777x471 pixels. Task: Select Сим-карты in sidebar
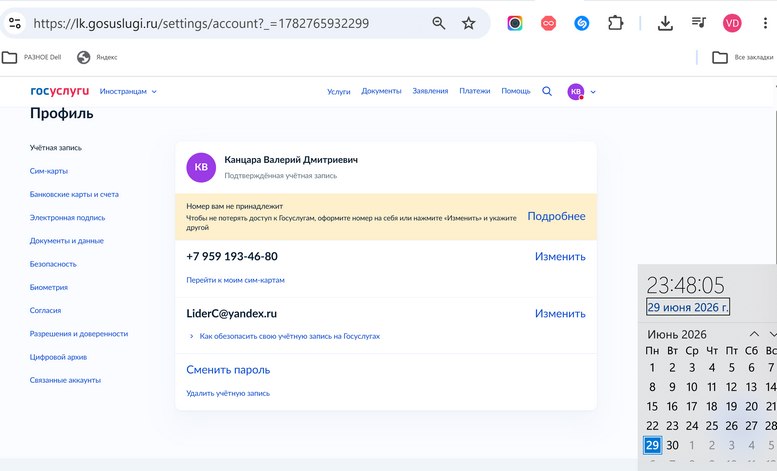point(49,171)
